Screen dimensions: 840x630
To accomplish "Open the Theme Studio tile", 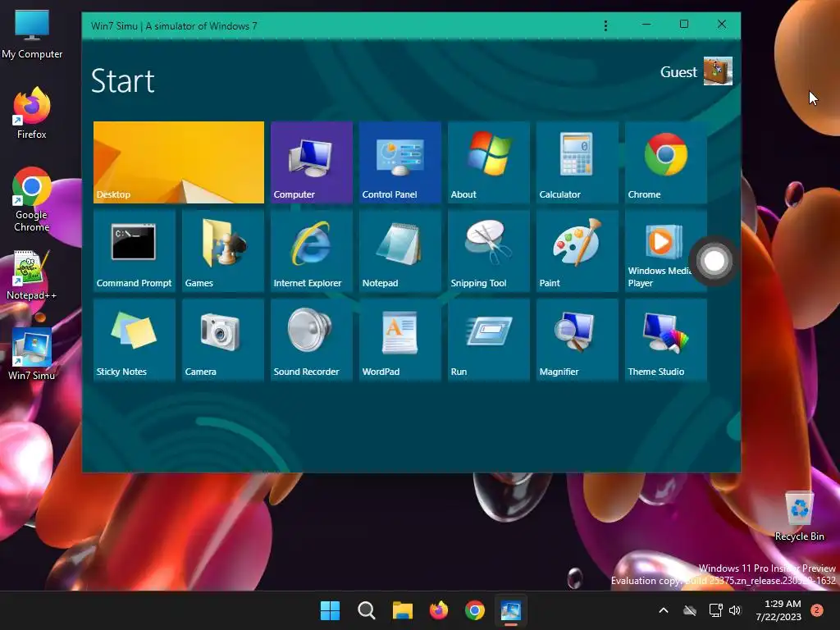I will [x=666, y=340].
